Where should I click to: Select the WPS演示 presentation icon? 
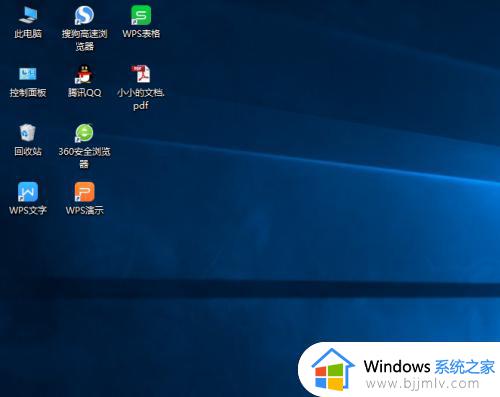click(x=84, y=192)
